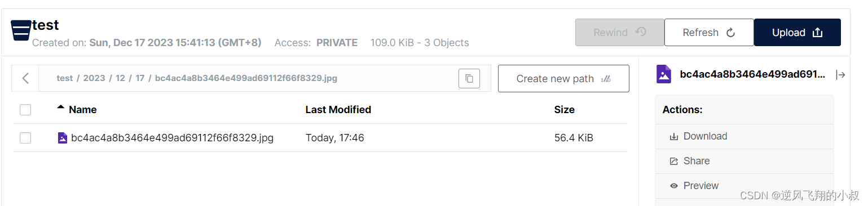Click the purple image file icon in row

point(63,138)
